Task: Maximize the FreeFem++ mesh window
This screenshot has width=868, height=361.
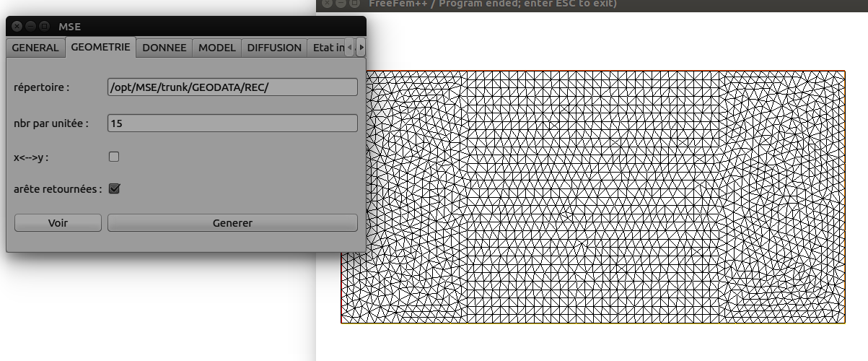Action: [354, 4]
